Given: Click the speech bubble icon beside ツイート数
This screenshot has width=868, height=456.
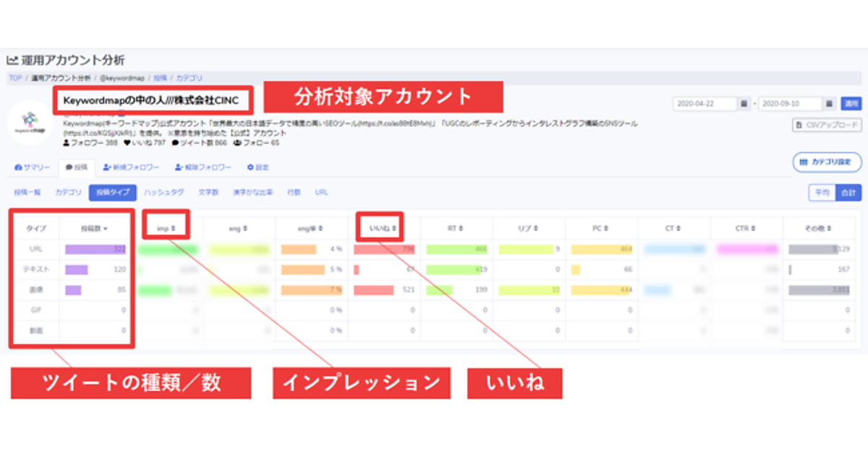Looking at the screenshot, I should click(175, 143).
